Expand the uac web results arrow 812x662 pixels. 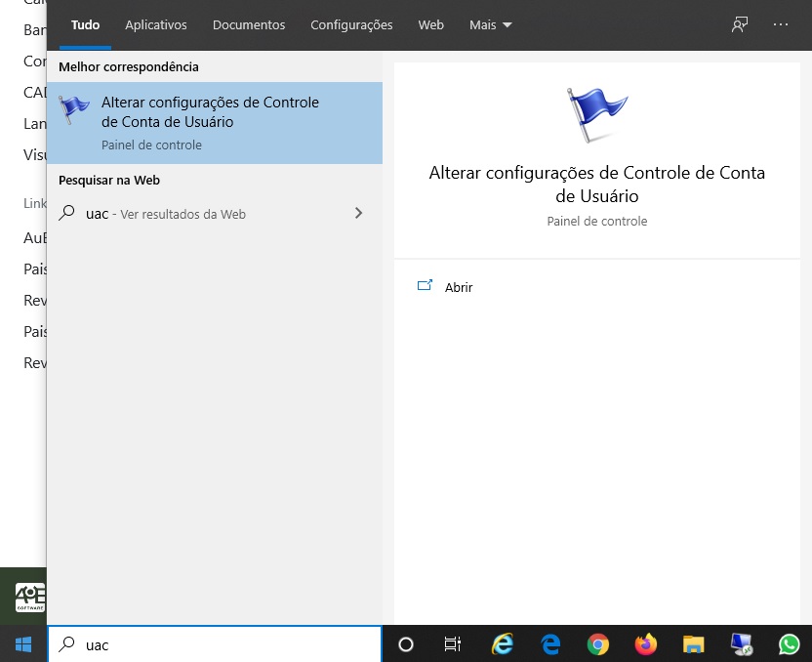(x=358, y=213)
